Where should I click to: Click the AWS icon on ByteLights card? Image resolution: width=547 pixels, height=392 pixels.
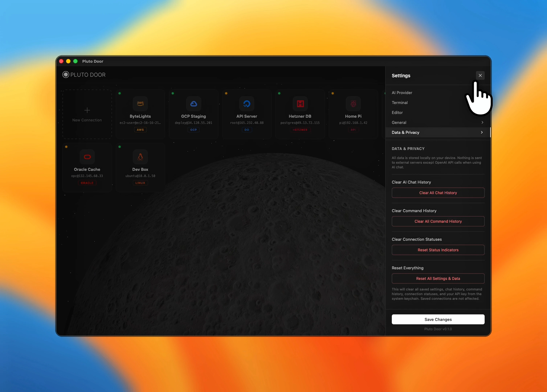coord(140,104)
